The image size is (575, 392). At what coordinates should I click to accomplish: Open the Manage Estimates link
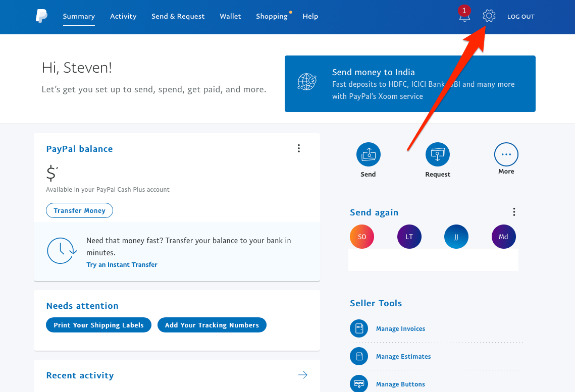(403, 357)
